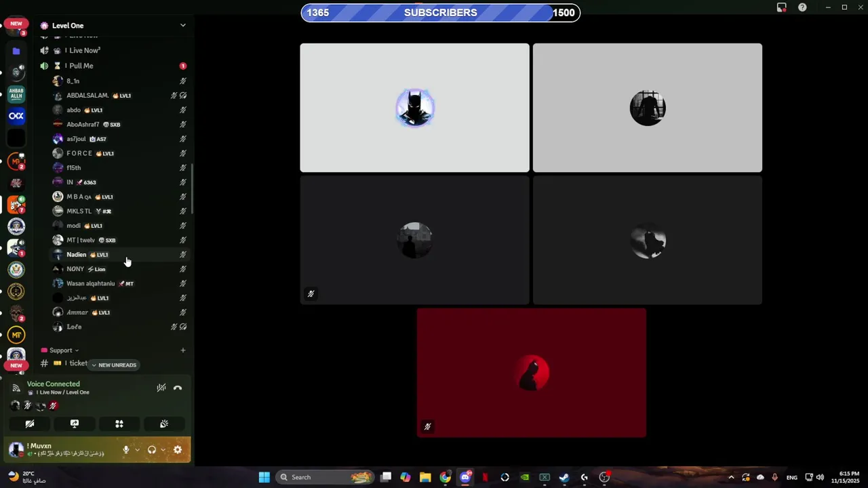Open Discord inbox icon in title bar
Screen dimensions: 868x488
pyautogui.click(x=781, y=7)
